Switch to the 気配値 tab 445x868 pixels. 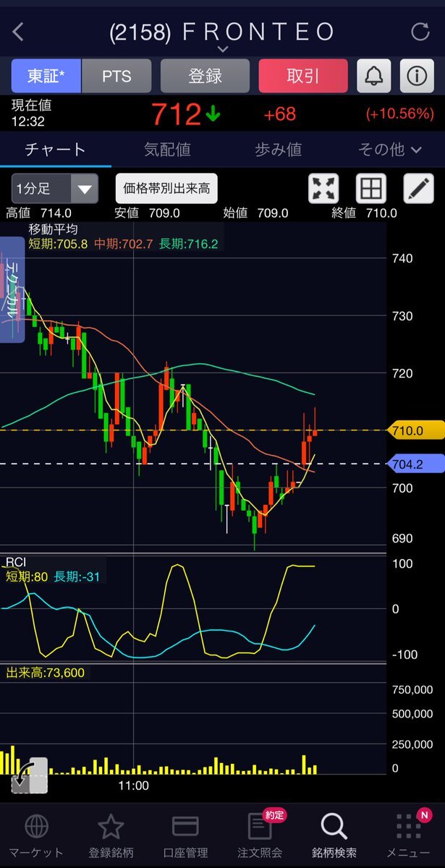pyautogui.click(x=167, y=150)
